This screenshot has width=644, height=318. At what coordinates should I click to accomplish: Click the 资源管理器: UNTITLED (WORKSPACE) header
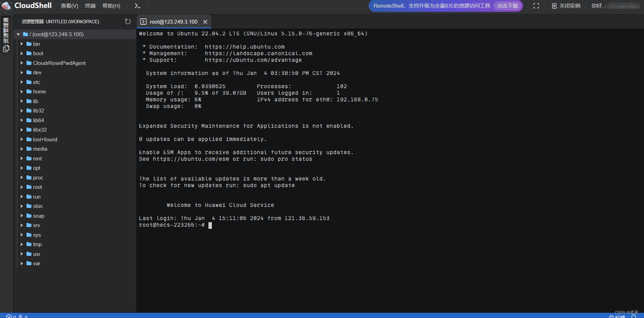click(60, 22)
